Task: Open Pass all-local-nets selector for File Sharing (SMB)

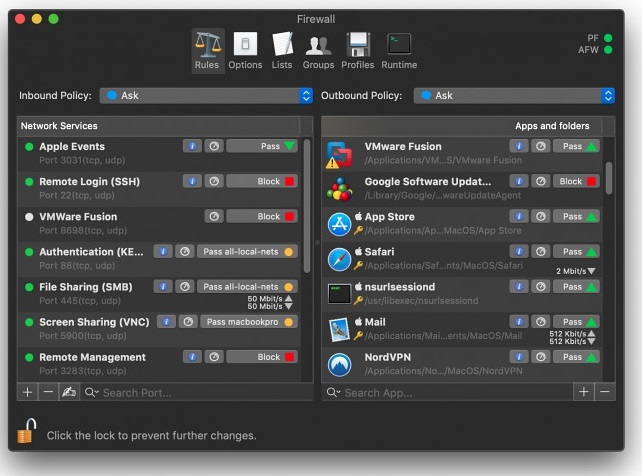Action: pyautogui.click(x=247, y=287)
